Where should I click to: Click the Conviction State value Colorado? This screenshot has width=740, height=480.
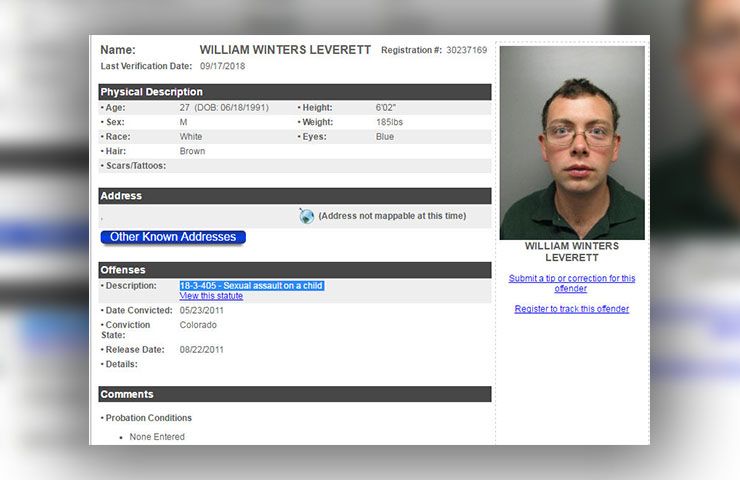198,325
